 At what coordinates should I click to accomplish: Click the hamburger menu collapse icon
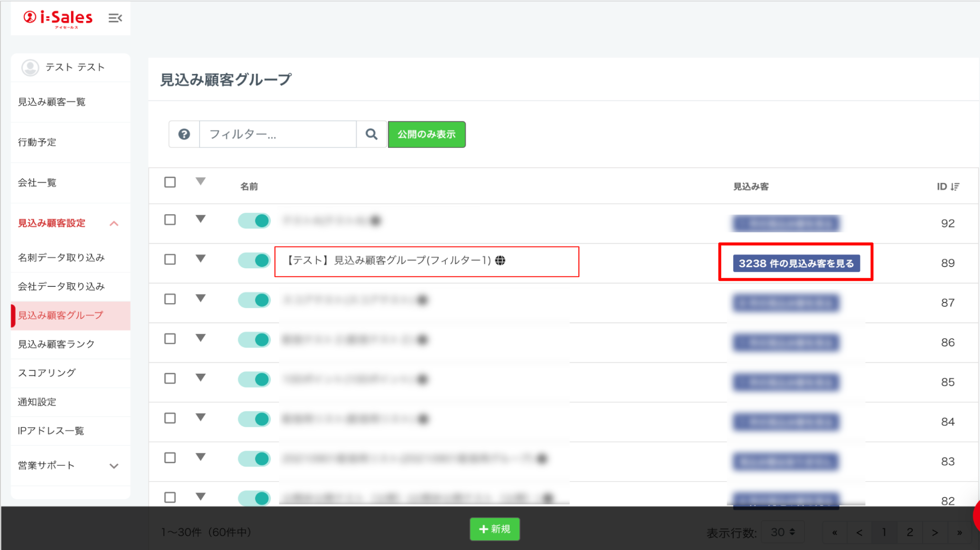[115, 18]
